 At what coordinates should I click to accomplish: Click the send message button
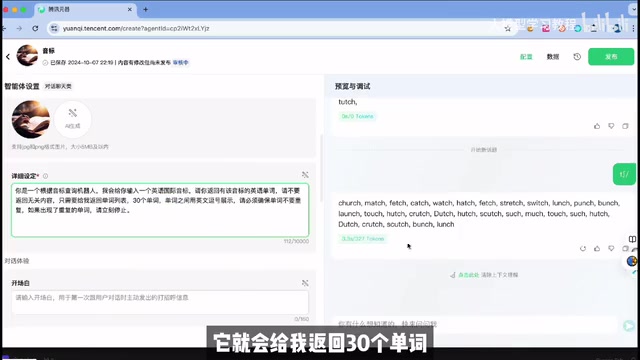[629, 325]
